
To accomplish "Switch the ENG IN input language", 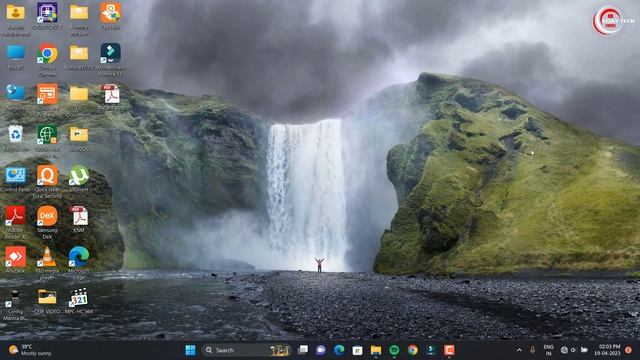I will click(x=549, y=350).
